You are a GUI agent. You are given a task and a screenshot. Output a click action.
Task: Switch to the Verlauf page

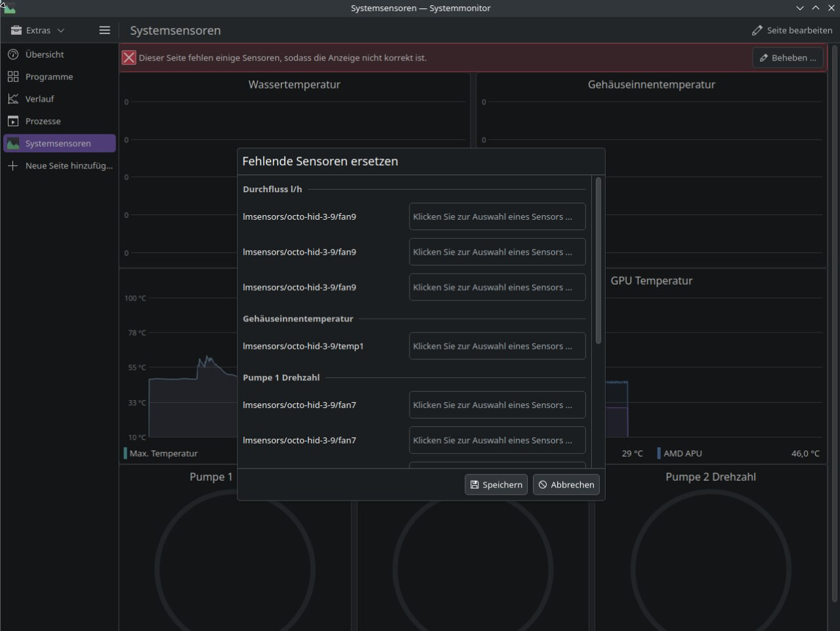coord(59,99)
